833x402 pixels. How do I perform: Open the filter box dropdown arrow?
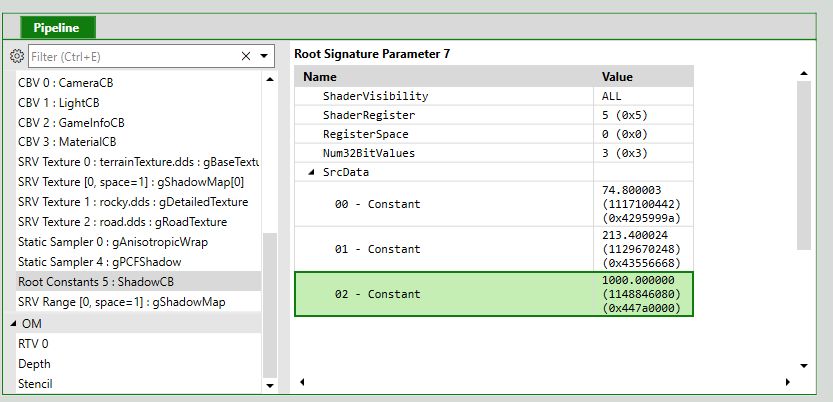click(264, 56)
